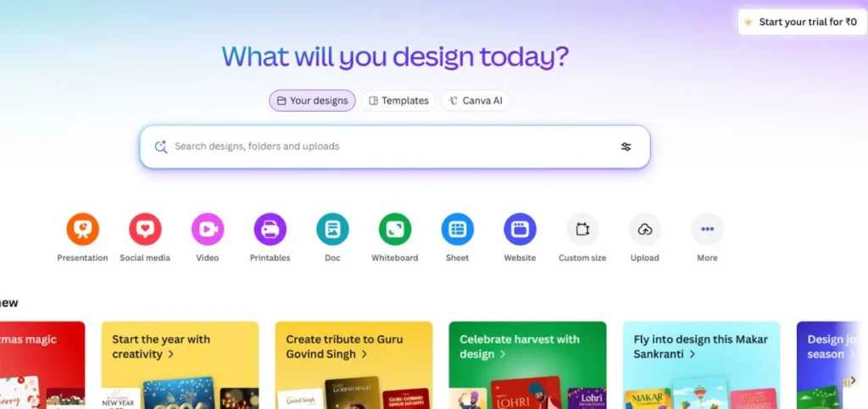Click the Upload cloud icon
Screen dimensions: 868x409
point(645,229)
